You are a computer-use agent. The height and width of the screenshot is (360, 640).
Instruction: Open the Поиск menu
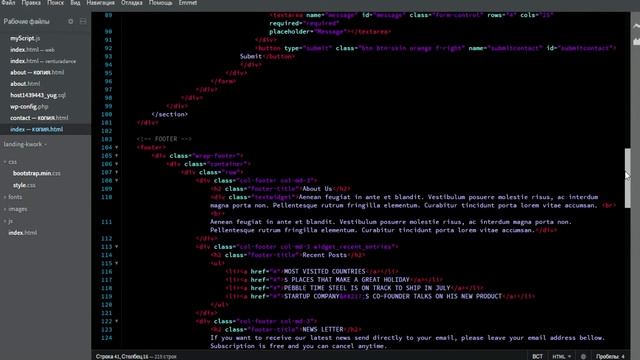[56, 3]
